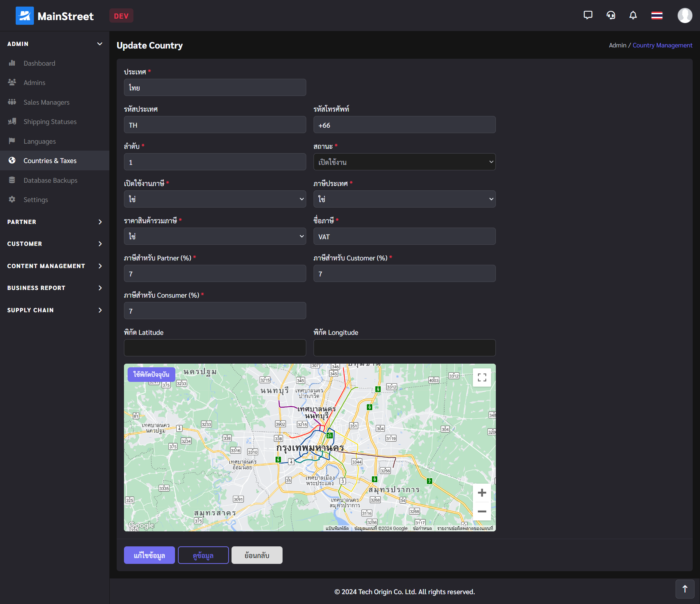Click the Settings sidebar icon
Screen dimensions: 700x604
click(x=12, y=200)
